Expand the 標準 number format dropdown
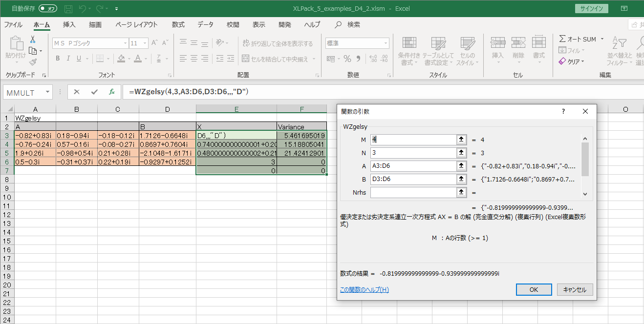Viewport: 644px width, 324px height. 386,43
